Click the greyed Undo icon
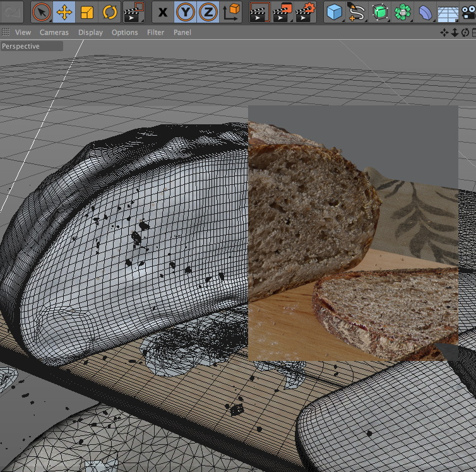The width and height of the screenshot is (476, 472). (11, 12)
